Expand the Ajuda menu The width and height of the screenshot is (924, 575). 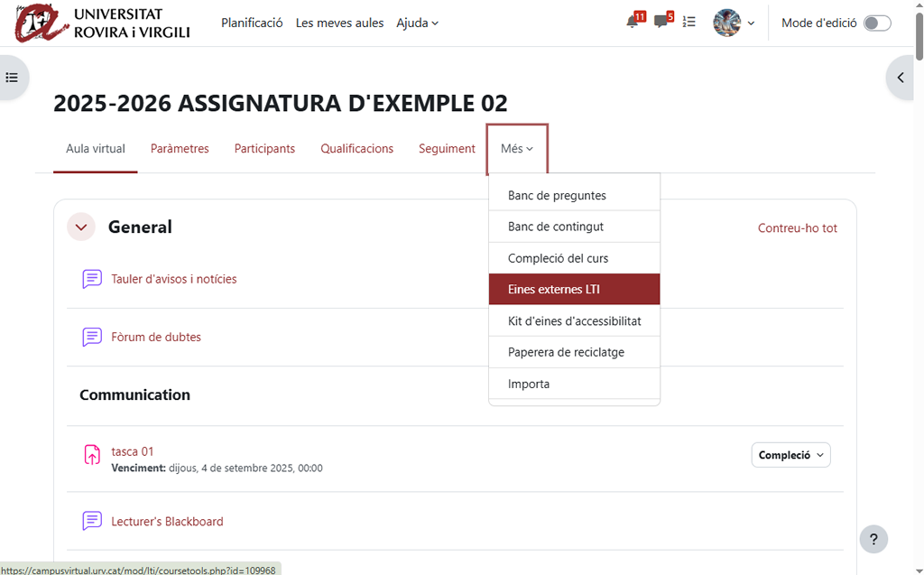(x=417, y=23)
